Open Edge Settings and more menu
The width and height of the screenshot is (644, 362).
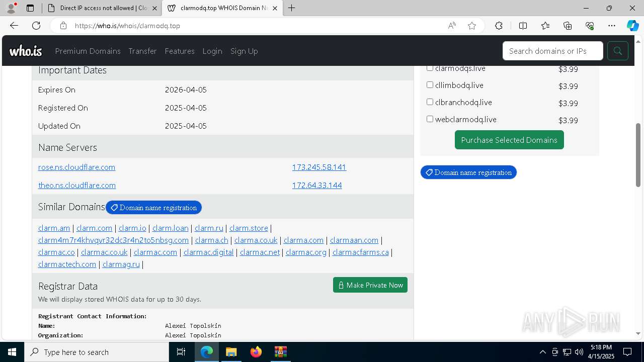[612, 26]
